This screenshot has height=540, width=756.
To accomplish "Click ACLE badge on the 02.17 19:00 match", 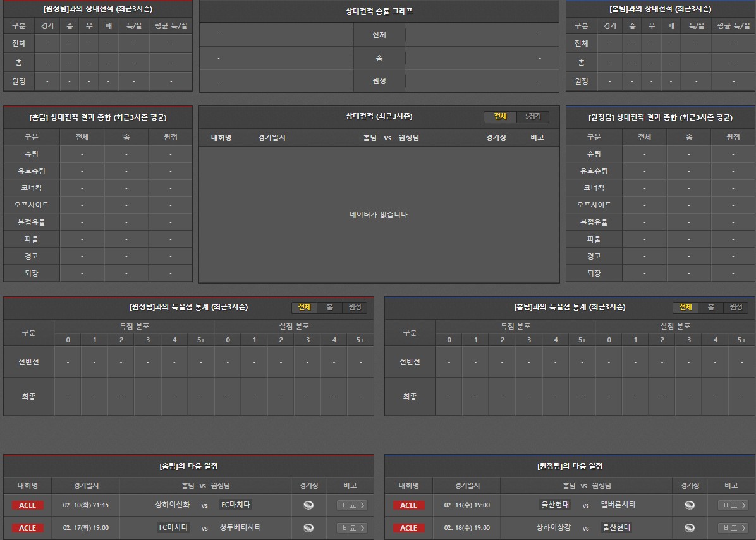I will click(x=28, y=528).
